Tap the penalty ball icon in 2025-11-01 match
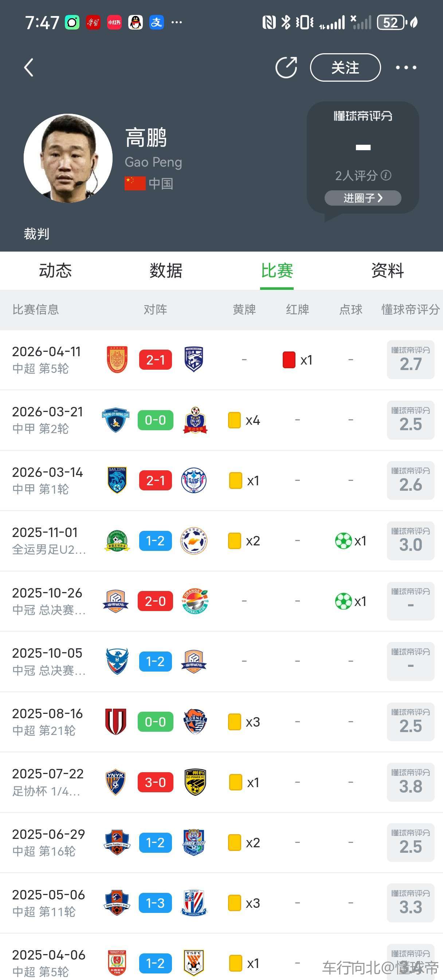Screen dimensions: 443x980 (x=343, y=541)
